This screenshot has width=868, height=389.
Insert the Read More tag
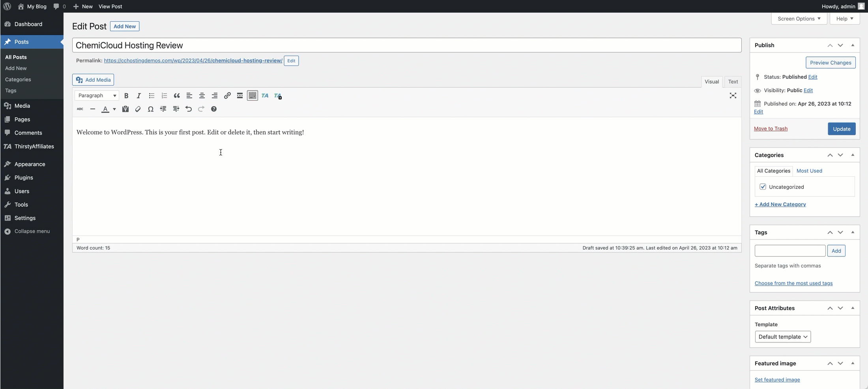coord(240,95)
